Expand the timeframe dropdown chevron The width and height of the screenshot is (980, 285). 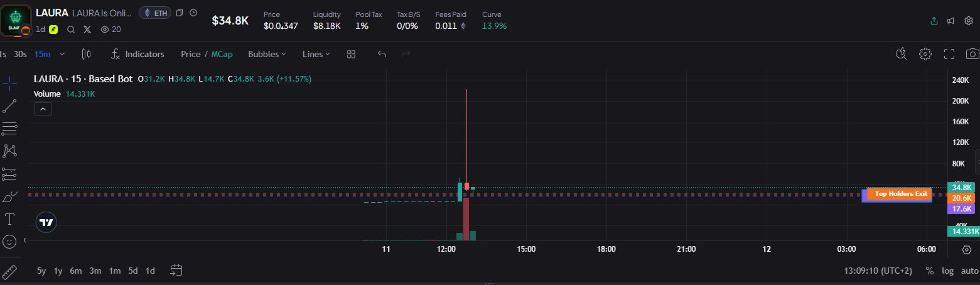tap(62, 54)
